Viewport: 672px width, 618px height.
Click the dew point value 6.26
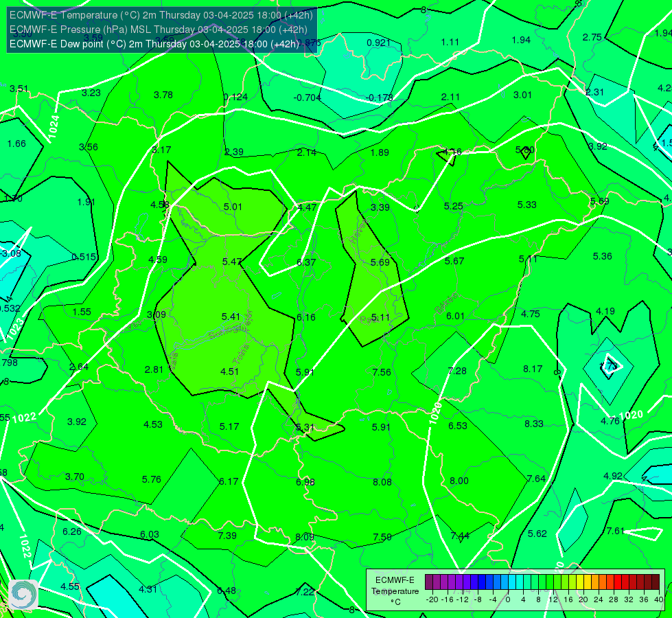click(x=71, y=531)
